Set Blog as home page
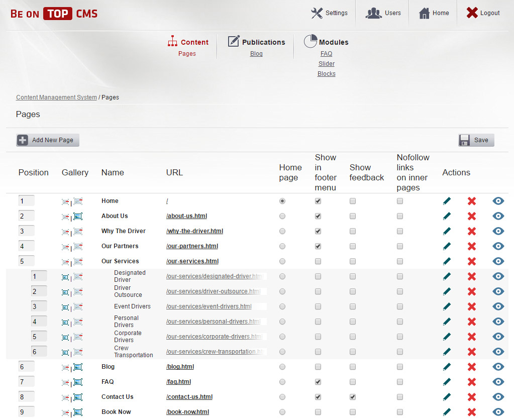514x420 pixels. pos(282,367)
